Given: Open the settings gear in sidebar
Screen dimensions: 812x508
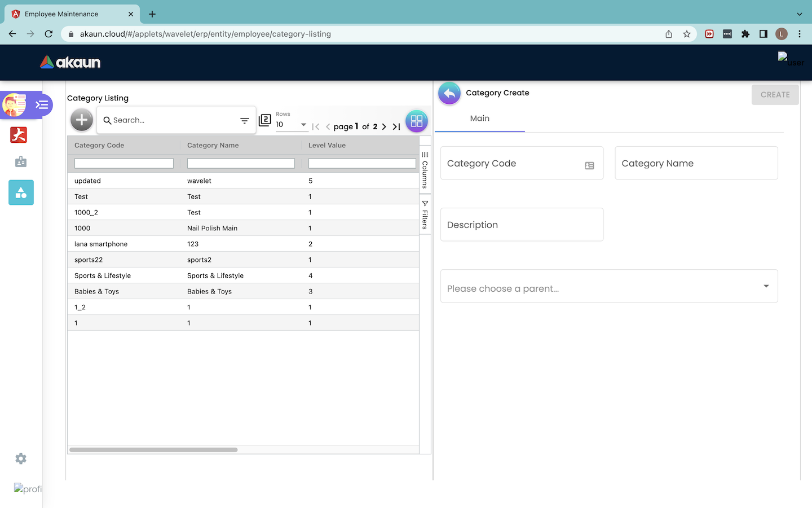Looking at the screenshot, I should (21, 459).
